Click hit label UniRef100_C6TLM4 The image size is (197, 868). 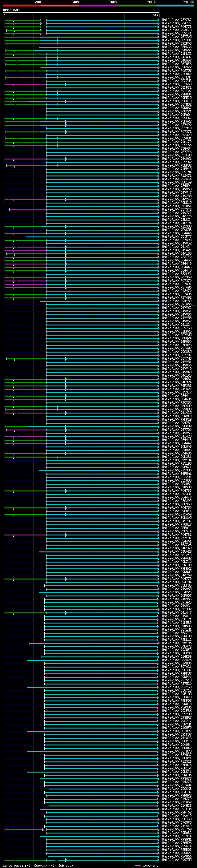point(177,78)
